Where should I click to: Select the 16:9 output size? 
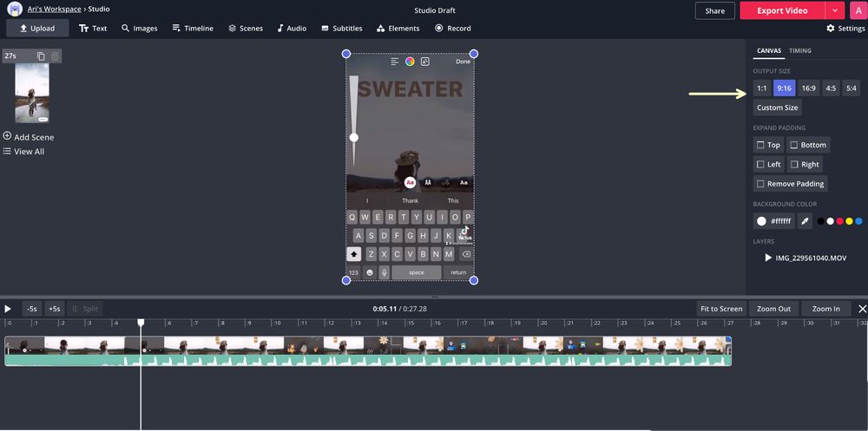pyautogui.click(x=808, y=88)
